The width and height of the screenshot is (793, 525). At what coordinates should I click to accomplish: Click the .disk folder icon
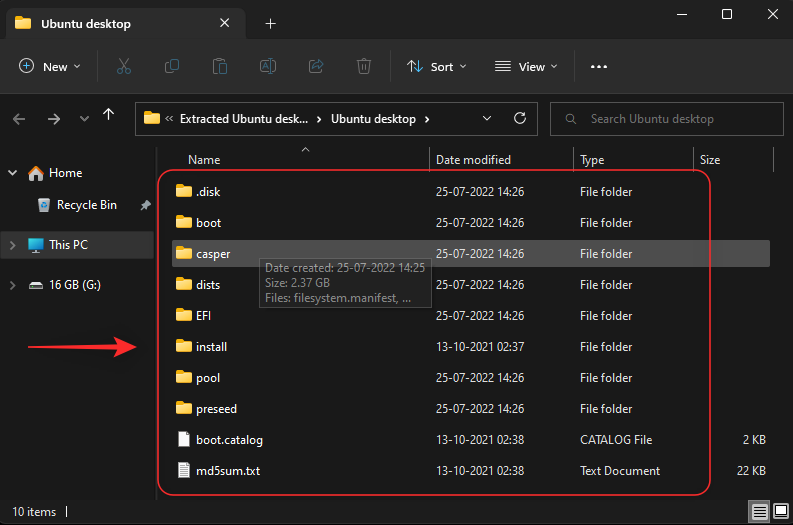tap(184, 191)
